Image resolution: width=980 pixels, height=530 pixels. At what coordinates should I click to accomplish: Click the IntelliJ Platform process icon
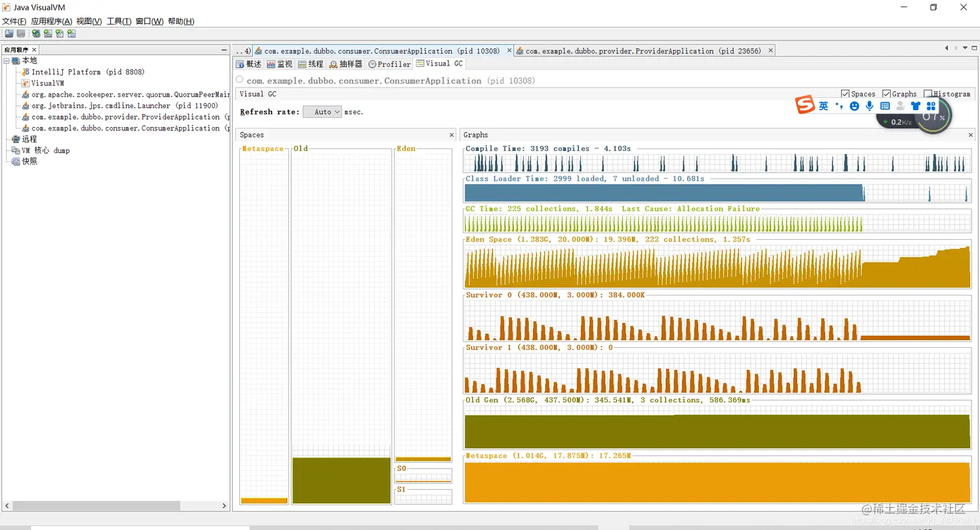click(26, 72)
